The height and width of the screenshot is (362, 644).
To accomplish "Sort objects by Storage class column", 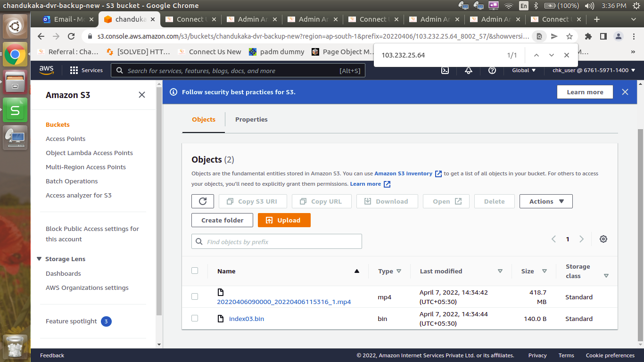I will pos(606,276).
